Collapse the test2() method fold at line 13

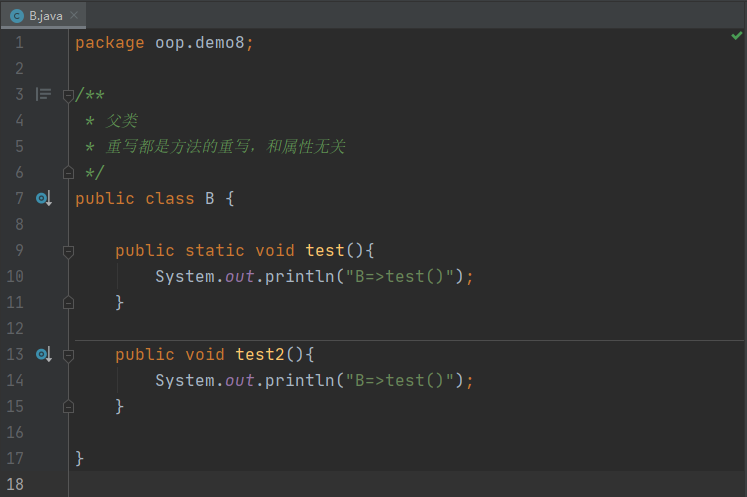68,355
